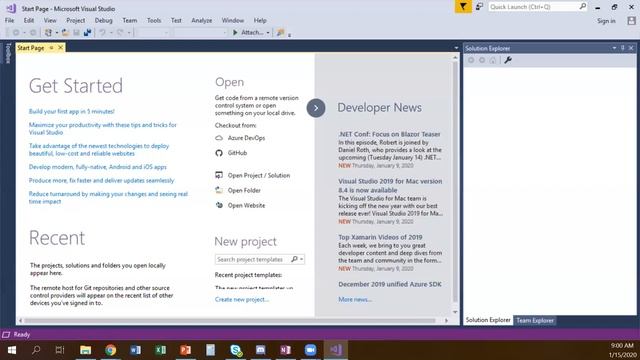The height and width of the screenshot is (360, 640).
Task: Open the Solution Platforms combo box
Action: pyautogui.click(x=200, y=33)
